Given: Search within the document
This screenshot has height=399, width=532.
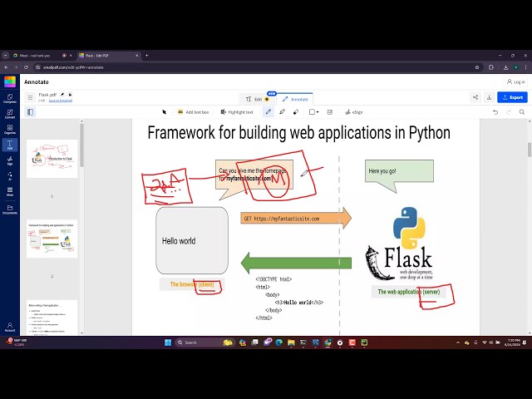Looking at the screenshot, I should click(x=522, y=112).
